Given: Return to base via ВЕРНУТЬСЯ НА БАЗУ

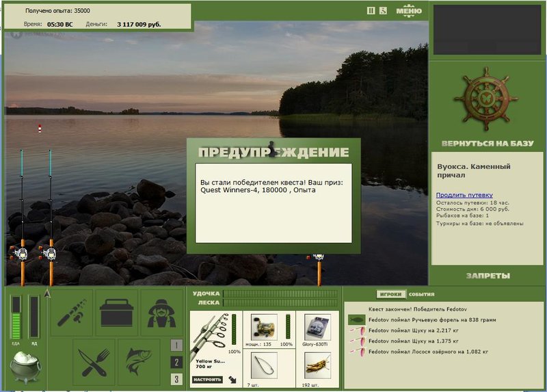Looking at the screenshot, I should [488, 144].
